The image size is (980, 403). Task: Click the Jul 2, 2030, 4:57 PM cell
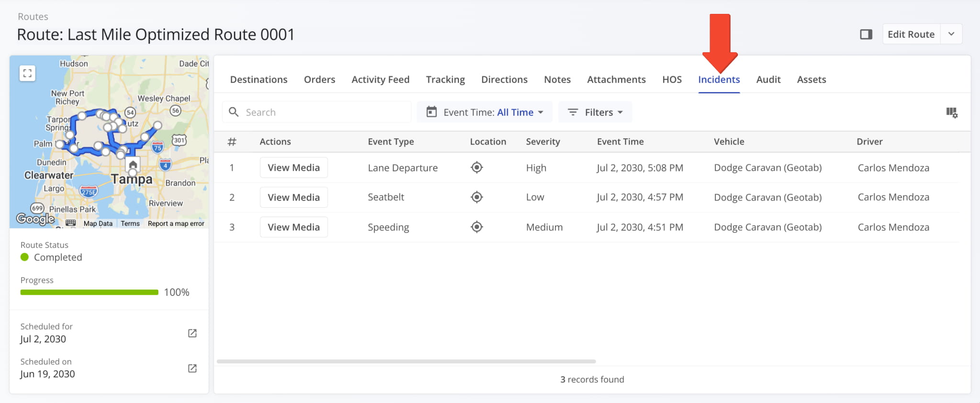coord(640,197)
